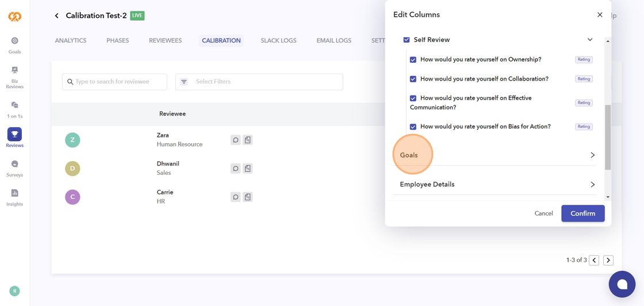Click the comment icon next to Zara
Viewport: 644px width, 306px height.
coord(235,140)
